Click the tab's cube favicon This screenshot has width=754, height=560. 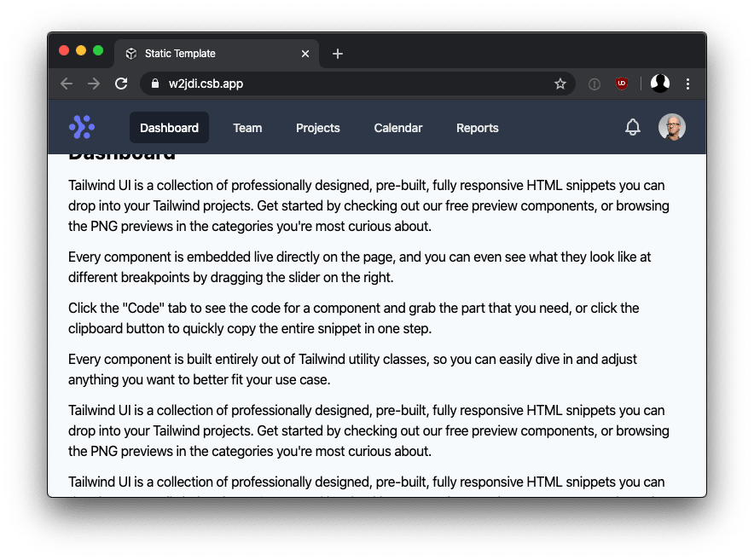pyautogui.click(x=131, y=54)
